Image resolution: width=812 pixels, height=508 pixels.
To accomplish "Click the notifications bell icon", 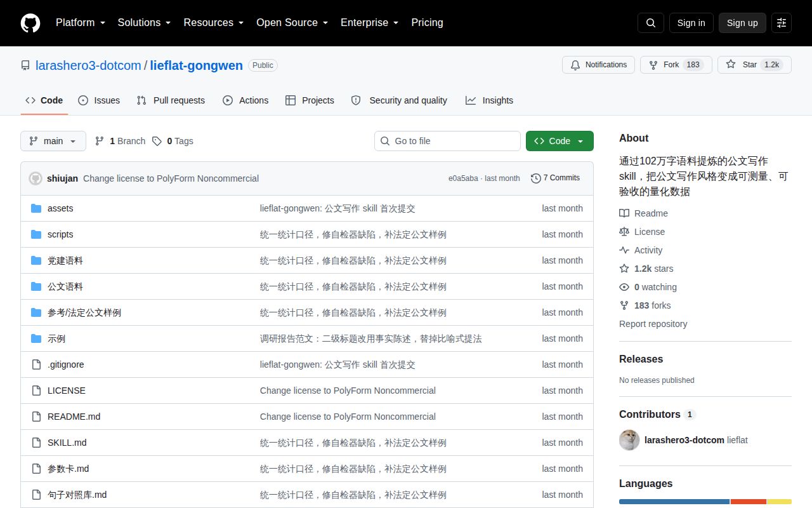I will (x=575, y=65).
